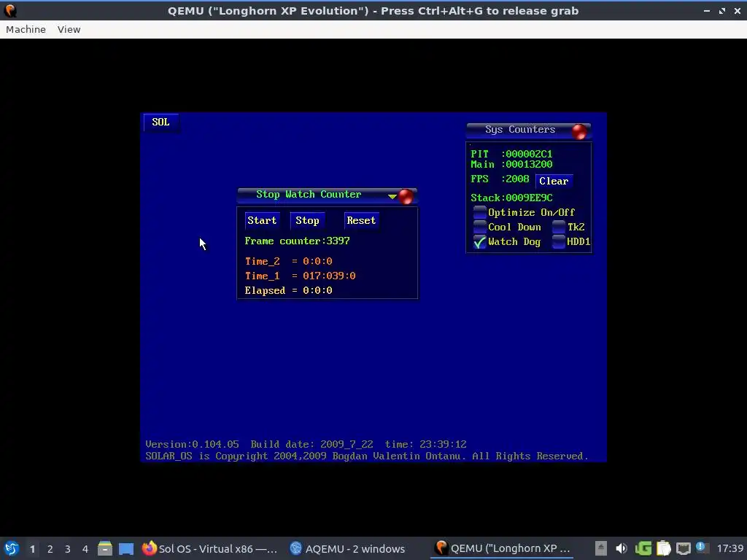747x560 pixels.
Task: Minimize the QEMU window
Action: point(706,10)
